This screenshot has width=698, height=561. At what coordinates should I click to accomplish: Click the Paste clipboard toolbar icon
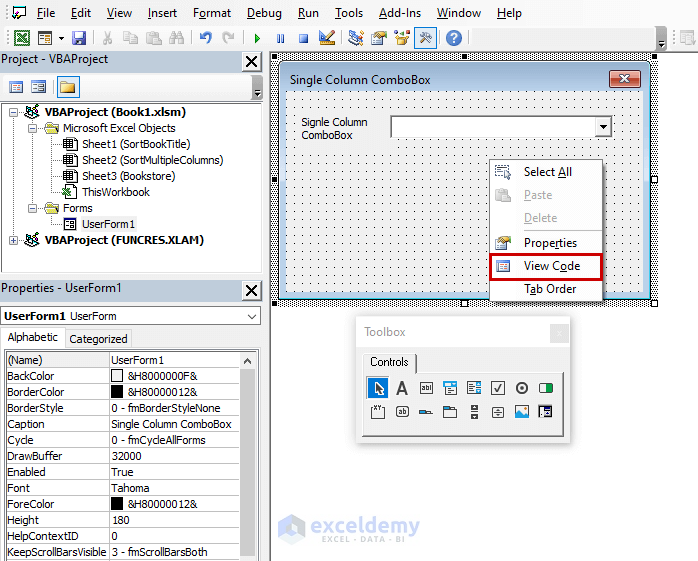click(154, 38)
